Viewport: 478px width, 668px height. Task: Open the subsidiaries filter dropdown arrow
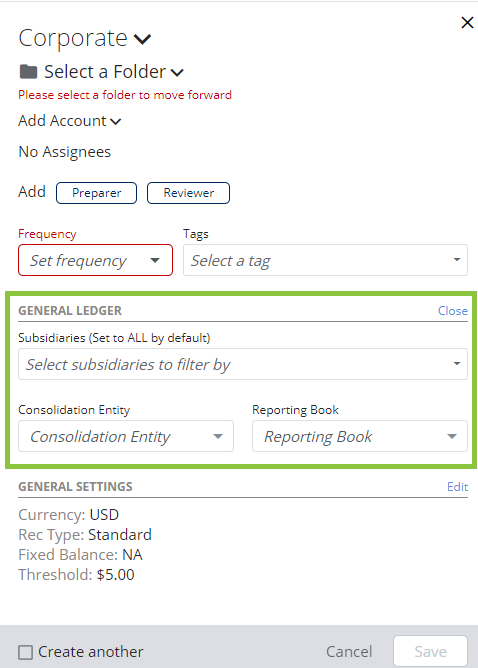[457, 364]
